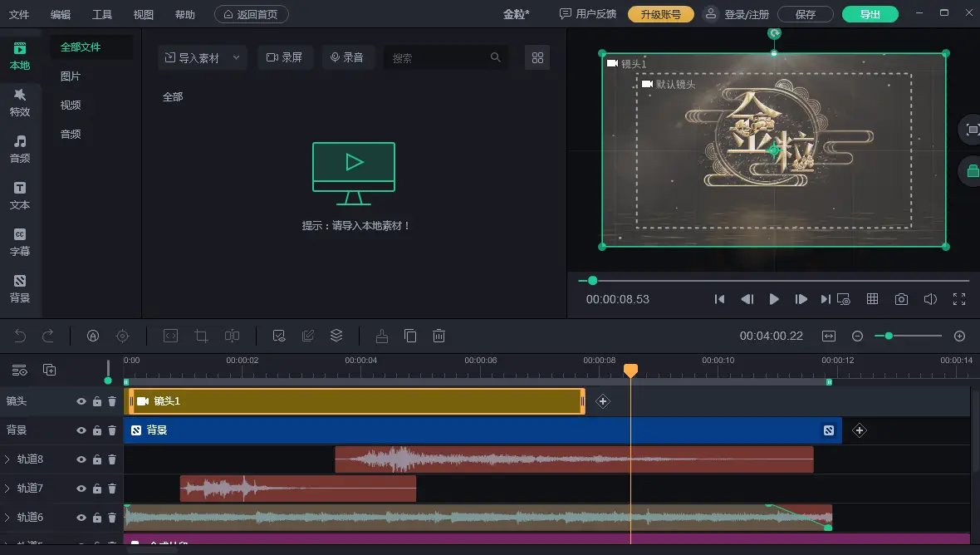Click the preview playback progress slider
Viewport: 980px width, 555px height.
tap(774, 281)
